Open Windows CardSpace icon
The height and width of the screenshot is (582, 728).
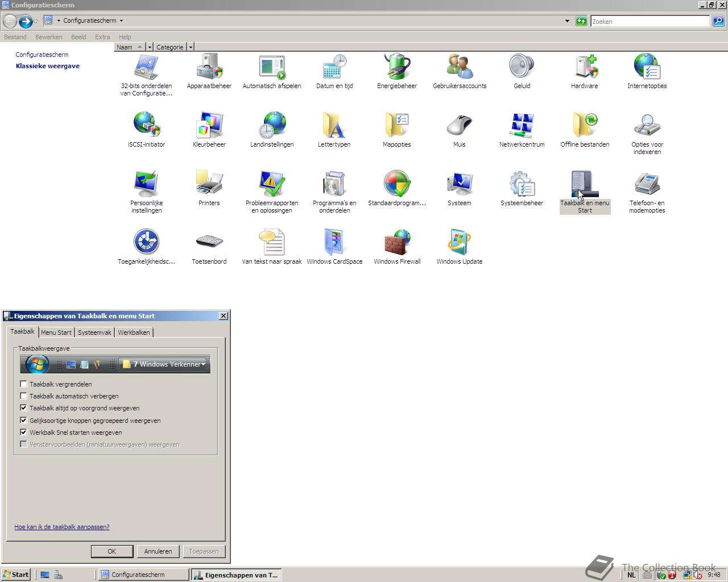tap(334, 242)
